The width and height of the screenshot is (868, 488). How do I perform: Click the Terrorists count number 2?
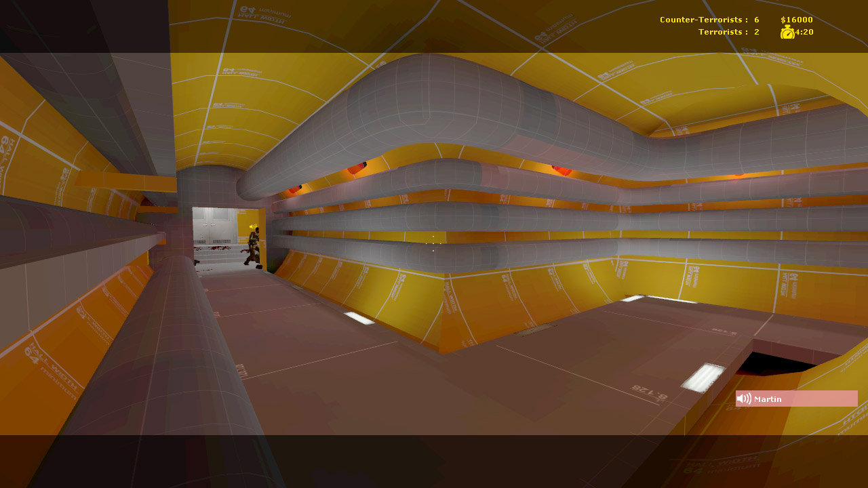756,32
